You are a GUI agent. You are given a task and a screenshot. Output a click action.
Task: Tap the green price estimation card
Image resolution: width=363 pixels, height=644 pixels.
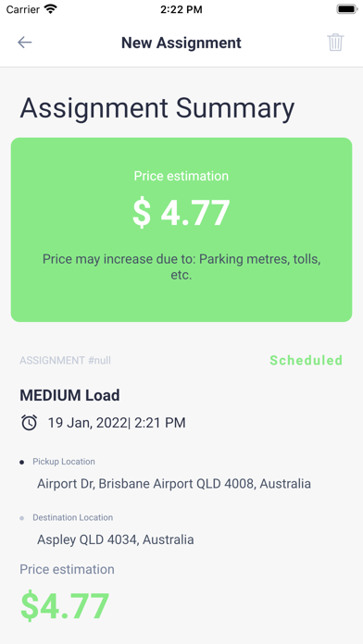181,229
